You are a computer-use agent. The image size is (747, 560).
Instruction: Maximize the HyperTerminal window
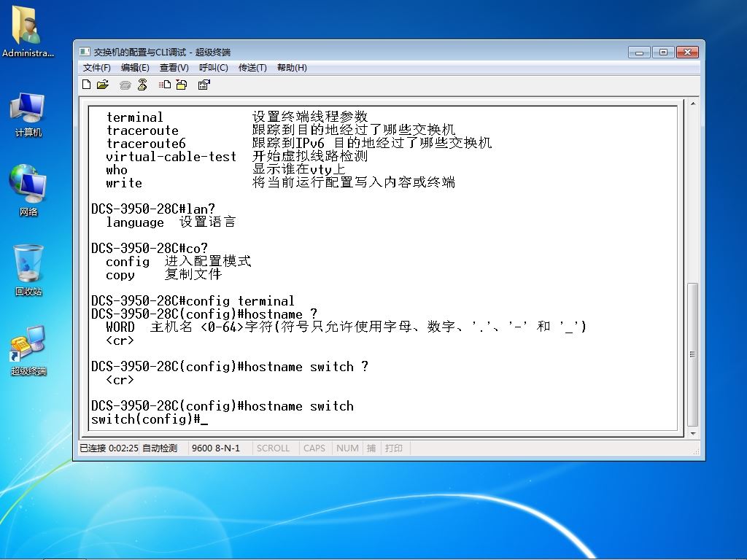(x=662, y=52)
